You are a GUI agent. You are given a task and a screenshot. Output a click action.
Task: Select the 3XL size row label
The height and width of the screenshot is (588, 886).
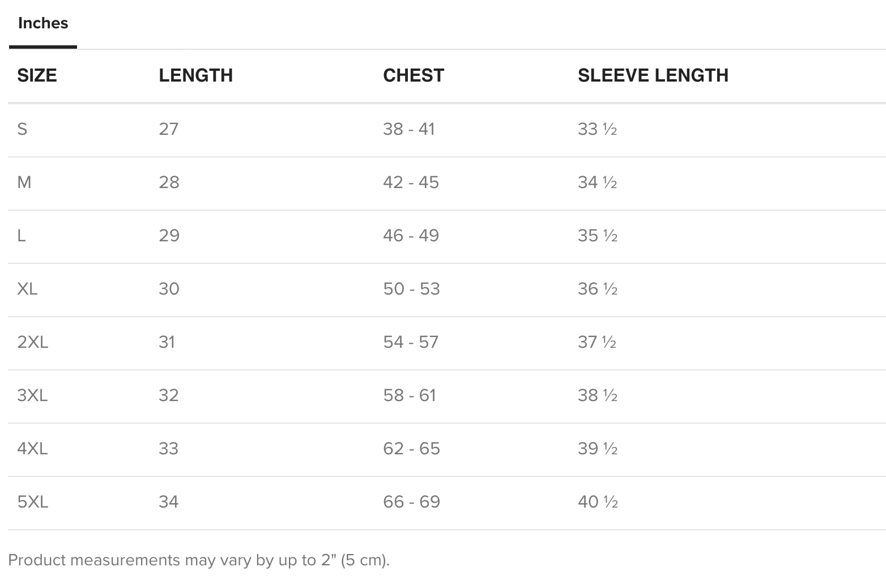(x=32, y=395)
